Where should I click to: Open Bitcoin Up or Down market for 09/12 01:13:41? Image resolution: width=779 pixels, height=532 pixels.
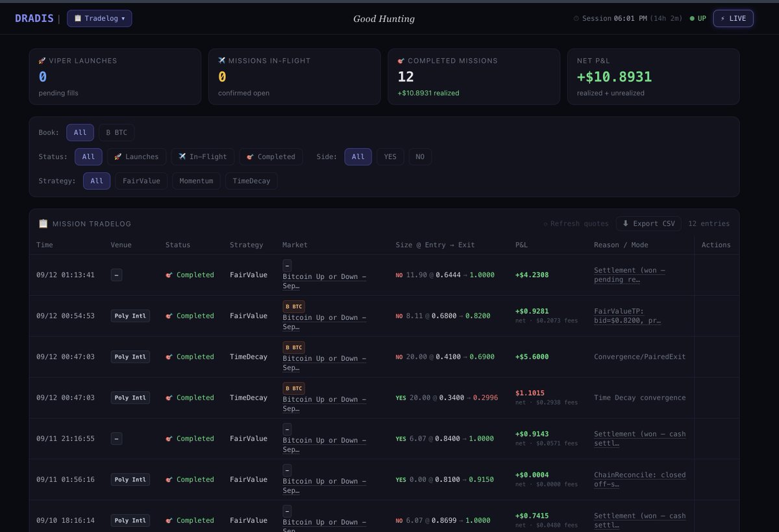pos(324,281)
